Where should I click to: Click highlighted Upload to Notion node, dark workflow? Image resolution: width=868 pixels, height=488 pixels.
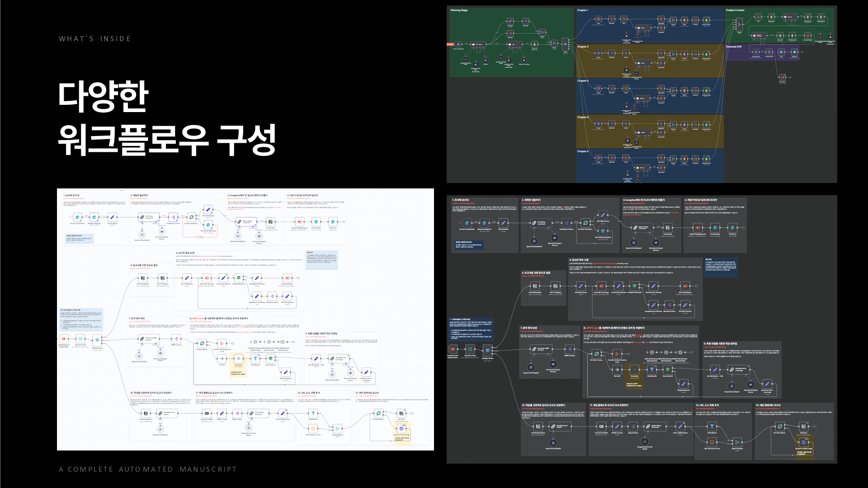803,442
